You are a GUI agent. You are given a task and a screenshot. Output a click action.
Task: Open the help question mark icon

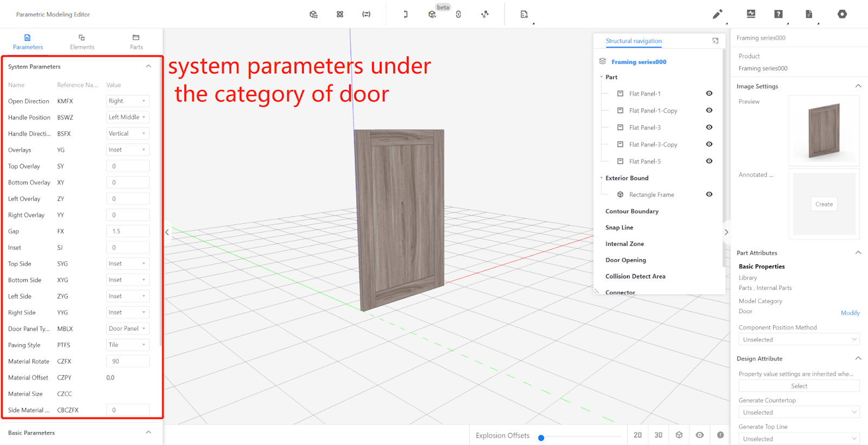click(778, 14)
